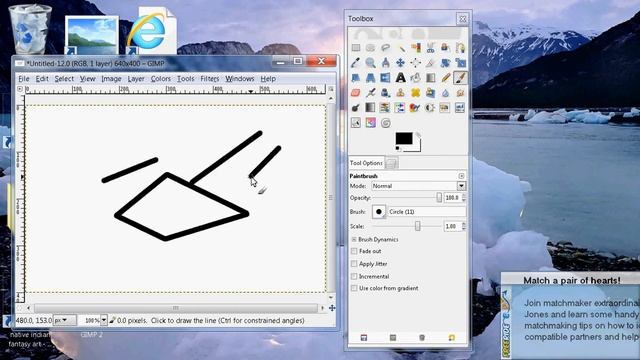Click the black foreground color swatch

[x=404, y=138]
